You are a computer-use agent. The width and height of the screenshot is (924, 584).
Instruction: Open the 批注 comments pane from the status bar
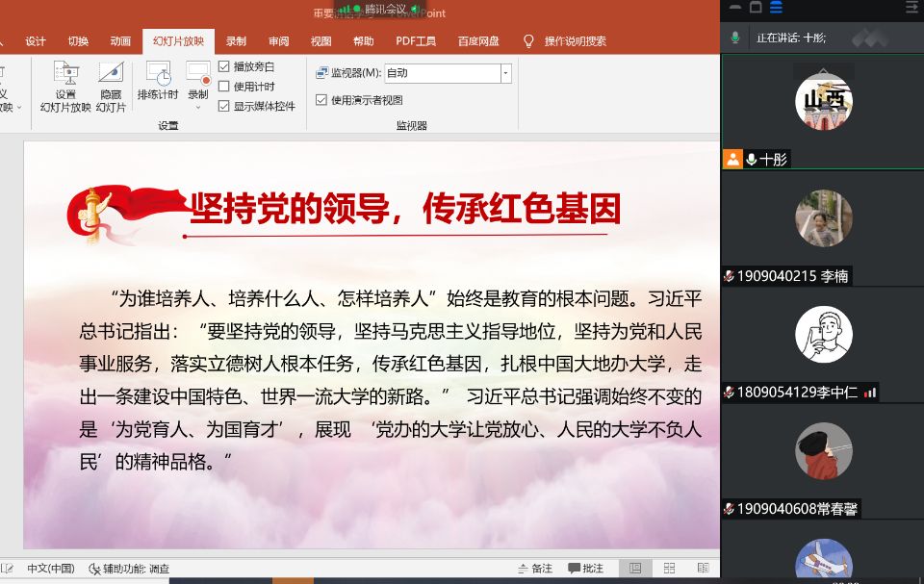coord(585,569)
